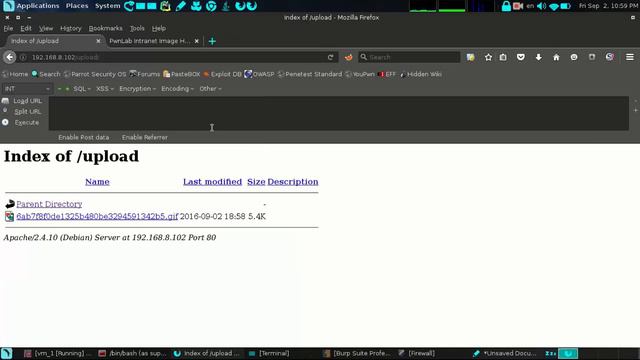Open the Firefox hamburger menu
640x360 pixels.
click(630, 57)
